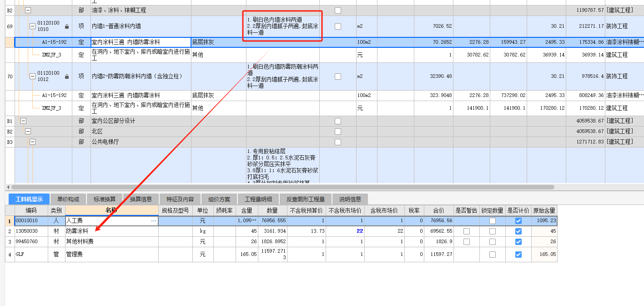Viewport: 644px width, 306px height.
Task: Click the lock icon on item 011201001010
Action: click(67, 26)
